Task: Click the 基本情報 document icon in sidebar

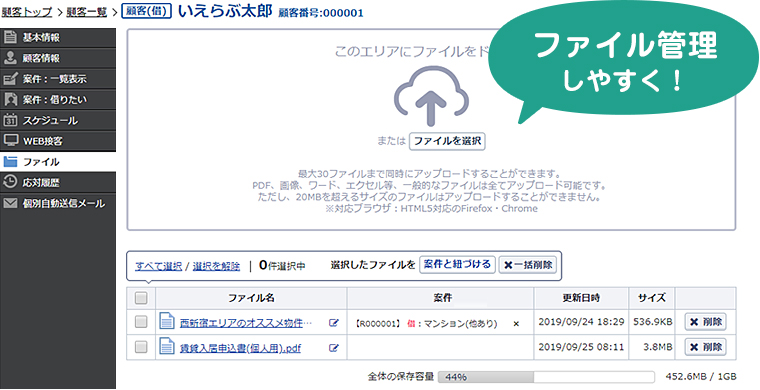Action: click(x=10, y=37)
